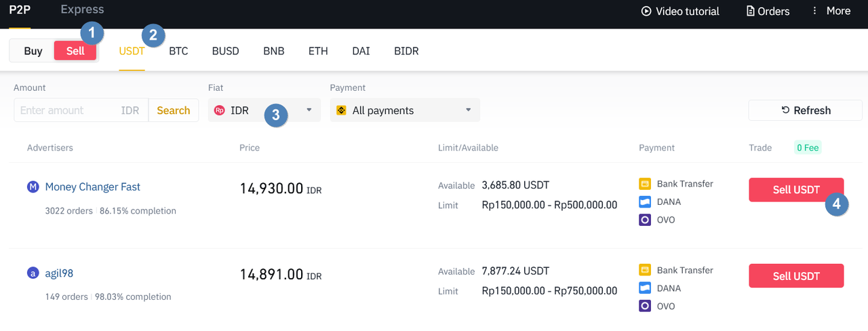The width and height of the screenshot is (868, 331).
Task: Click limit Rp150,000.00 - Rp750,000.00
Action: click(549, 290)
